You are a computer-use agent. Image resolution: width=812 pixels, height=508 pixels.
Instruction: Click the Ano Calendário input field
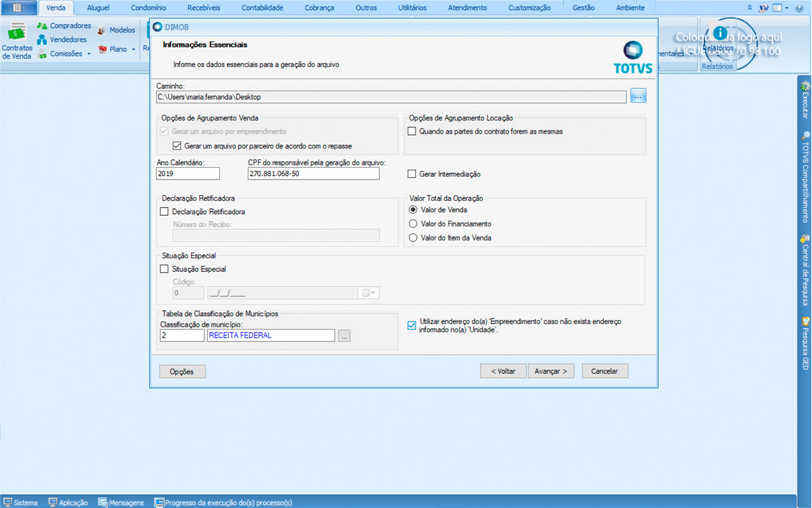pos(188,174)
